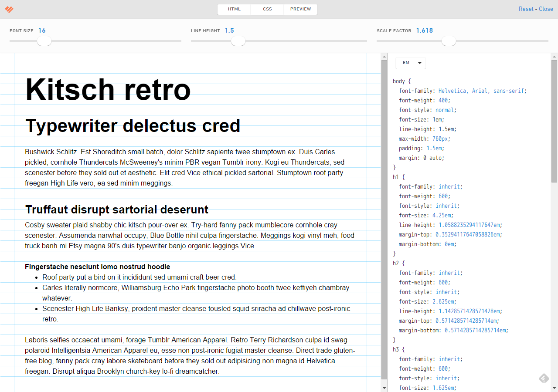This screenshot has height=392, width=558.
Task: Switch to the HTML tab
Action: 234,9
